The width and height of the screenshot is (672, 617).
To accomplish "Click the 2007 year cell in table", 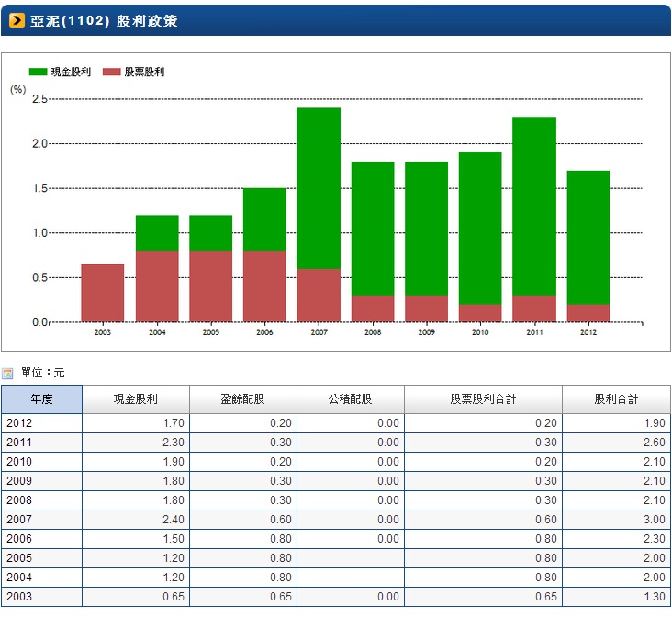I will (x=41, y=520).
